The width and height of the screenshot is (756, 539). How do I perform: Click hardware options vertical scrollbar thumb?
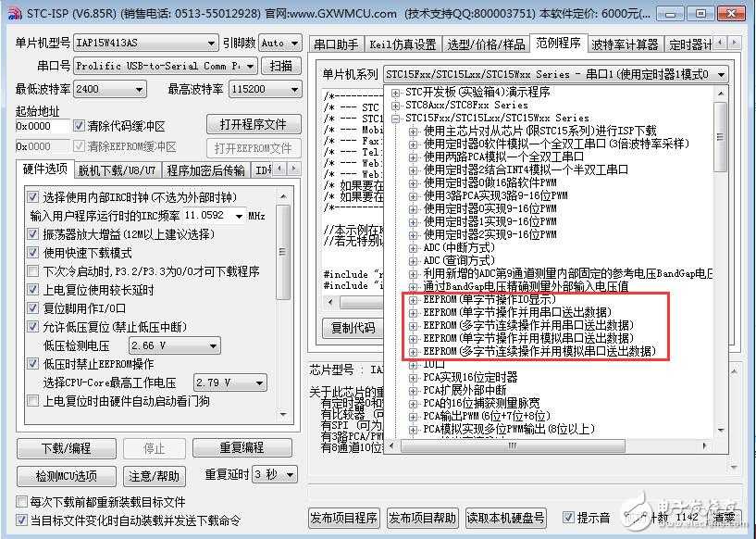pyautogui.click(x=283, y=252)
